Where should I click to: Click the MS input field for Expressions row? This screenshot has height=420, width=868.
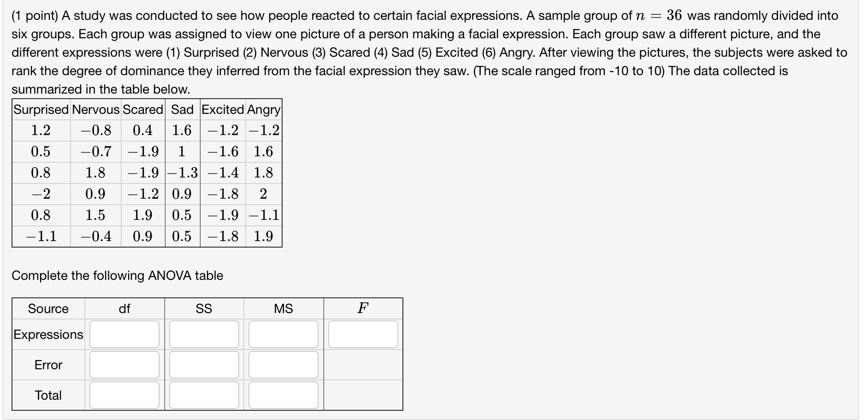[283, 334]
